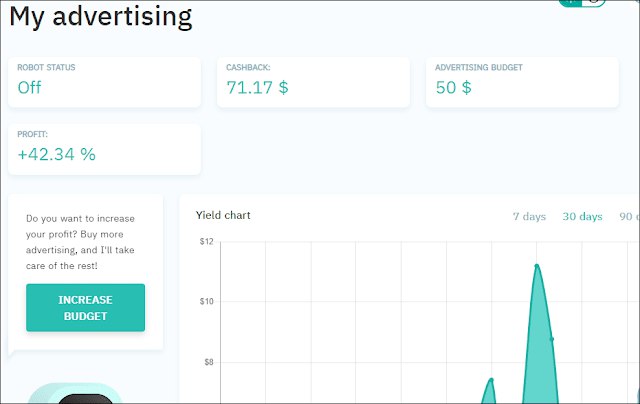Toggle the teal switch at top right
This screenshot has width=640, height=404.
pos(582,3)
